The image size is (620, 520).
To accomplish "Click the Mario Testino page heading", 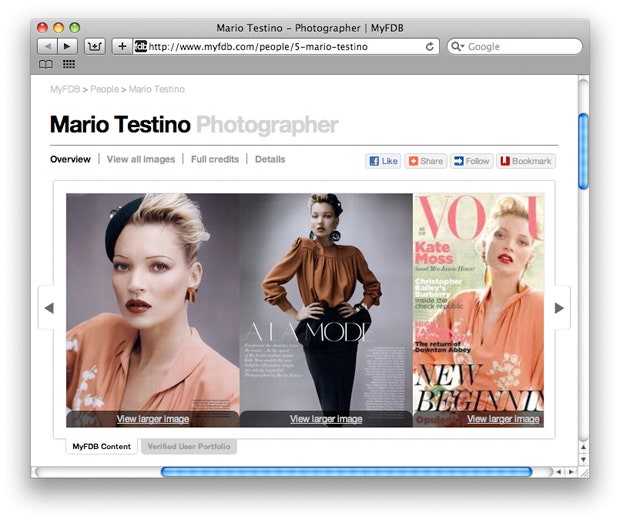I will (x=120, y=125).
